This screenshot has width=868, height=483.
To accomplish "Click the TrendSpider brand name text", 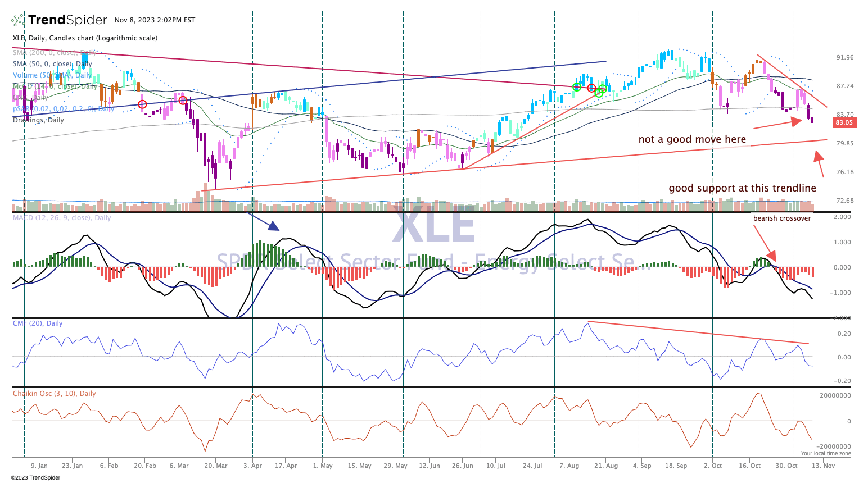I will (x=67, y=20).
